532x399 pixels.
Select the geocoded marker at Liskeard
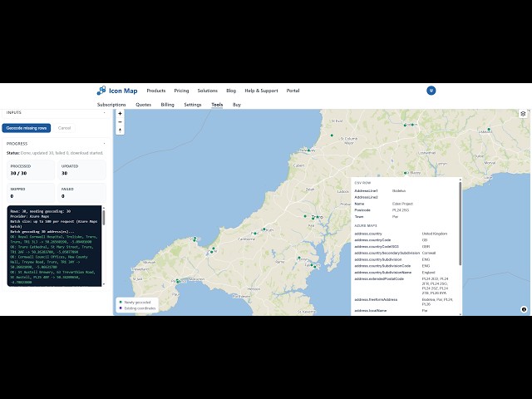489,129
